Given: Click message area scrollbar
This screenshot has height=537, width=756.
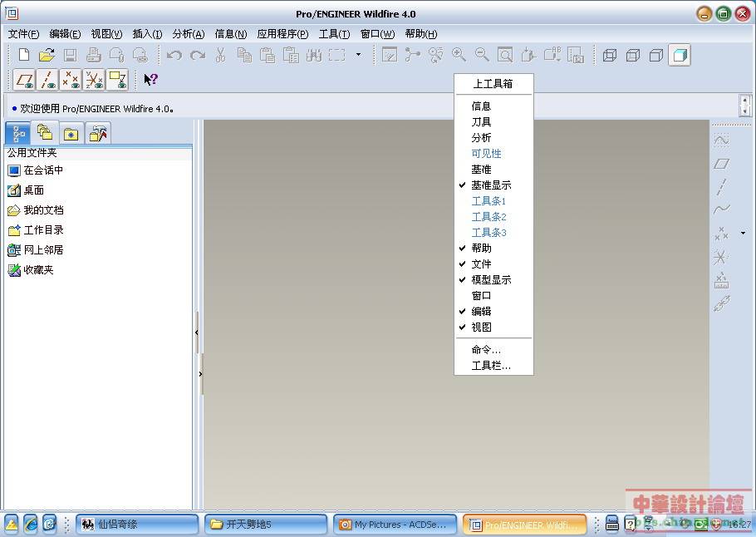Looking at the screenshot, I should tap(745, 106).
